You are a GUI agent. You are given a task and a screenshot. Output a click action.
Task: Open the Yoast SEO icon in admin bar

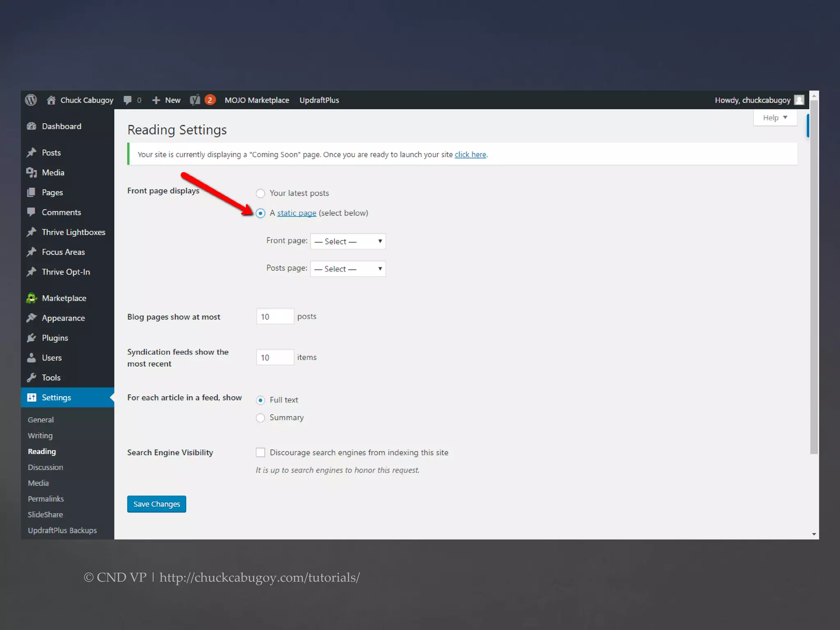pyautogui.click(x=195, y=100)
